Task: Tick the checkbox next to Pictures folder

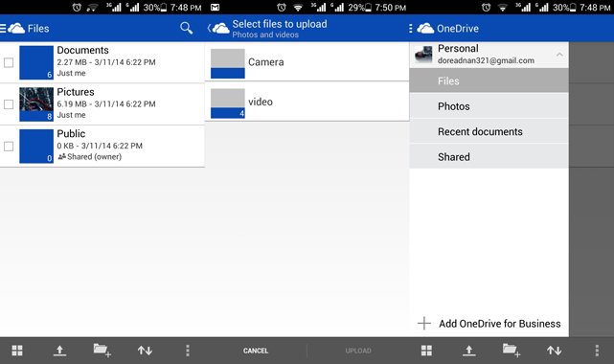Action: click(9, 104)
